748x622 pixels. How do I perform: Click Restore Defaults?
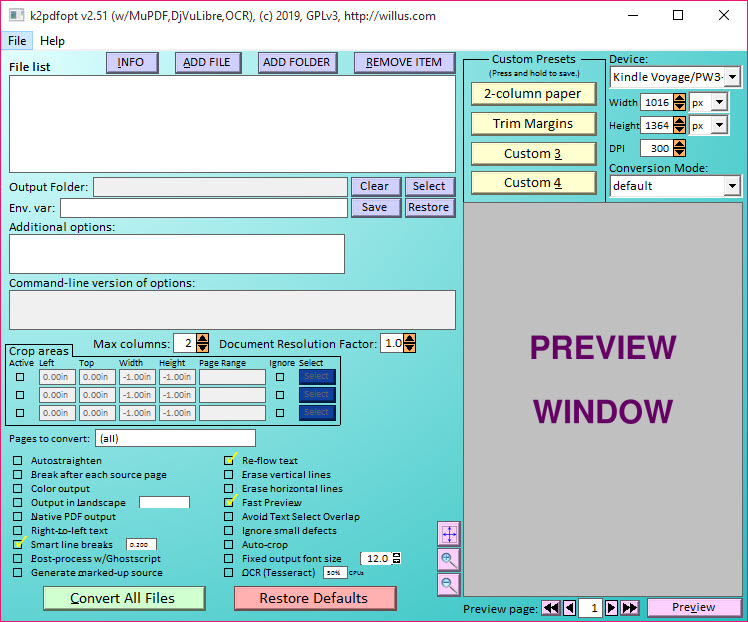[315, 598]
